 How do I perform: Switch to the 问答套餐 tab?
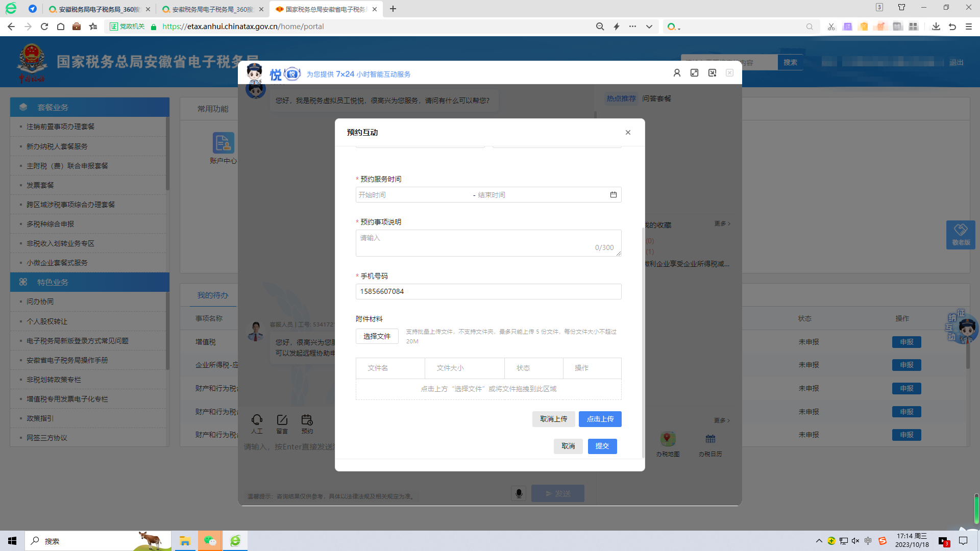[x=656, y=98]
